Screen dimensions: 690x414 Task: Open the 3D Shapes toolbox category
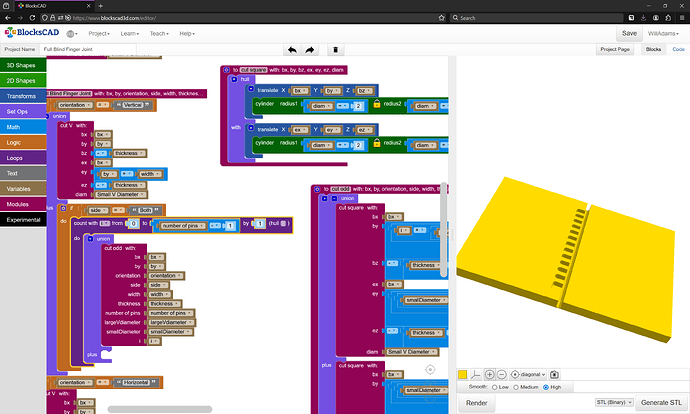23,65
